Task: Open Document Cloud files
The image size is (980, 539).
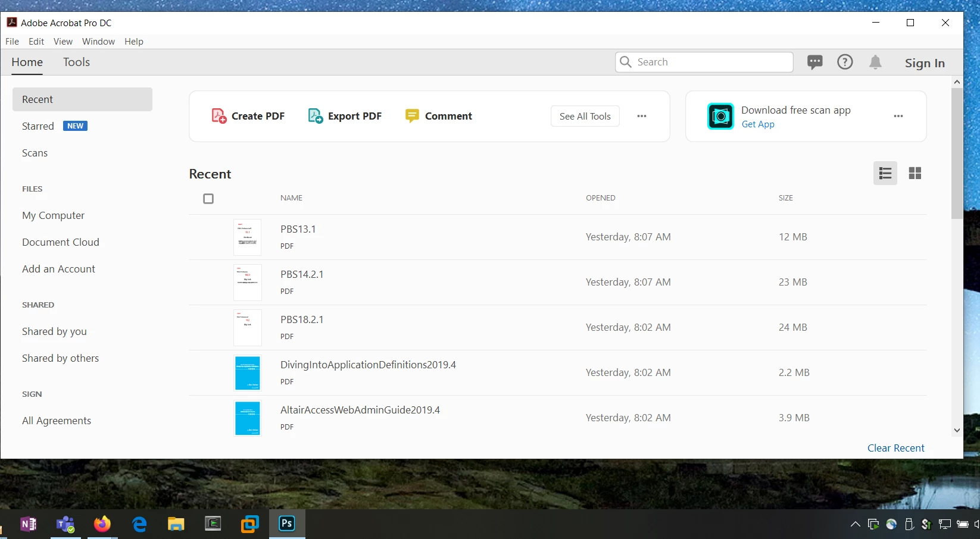Action: click(61, 242)
